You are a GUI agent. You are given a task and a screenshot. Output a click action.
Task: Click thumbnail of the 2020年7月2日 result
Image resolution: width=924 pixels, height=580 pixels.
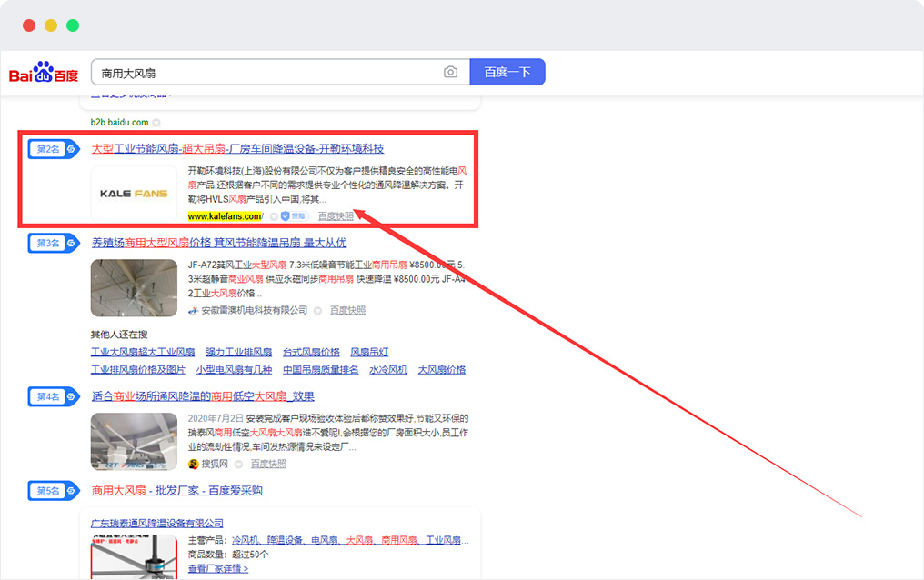(134, 442)
